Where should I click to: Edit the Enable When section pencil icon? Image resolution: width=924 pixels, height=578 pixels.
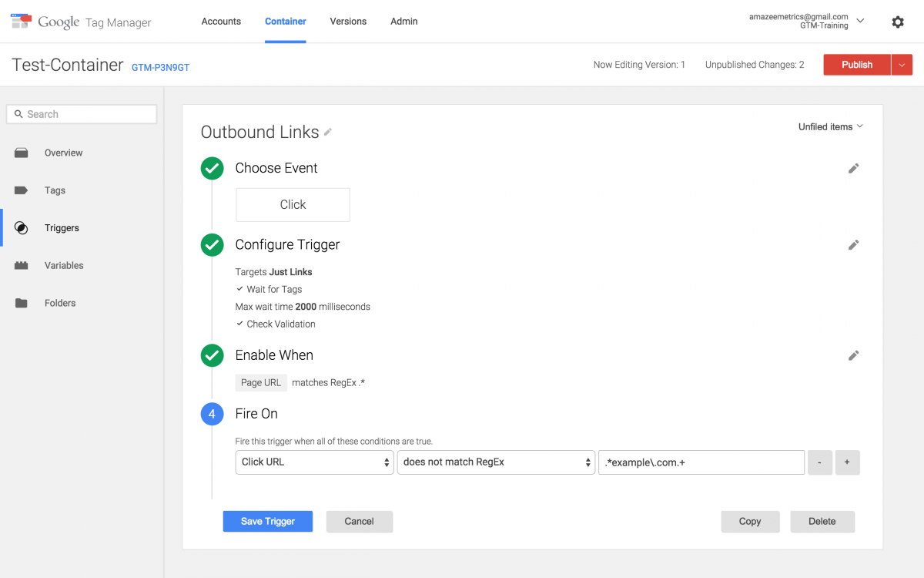click(853, 355)
